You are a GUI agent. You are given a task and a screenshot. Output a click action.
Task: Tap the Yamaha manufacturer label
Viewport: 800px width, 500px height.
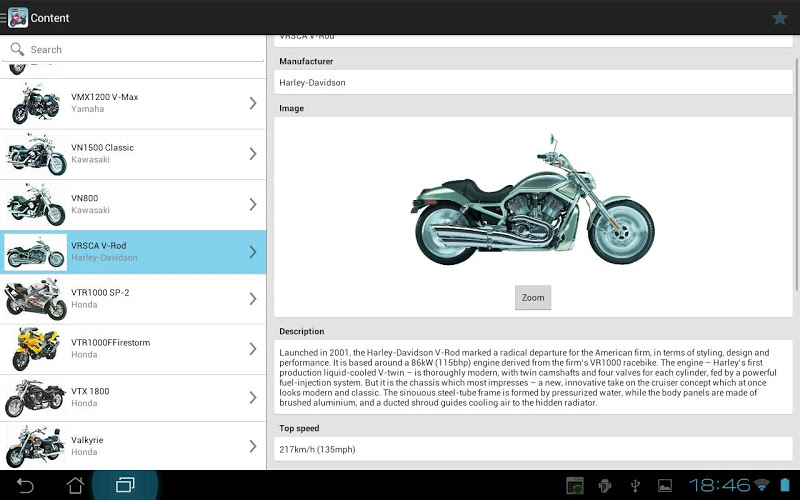tap(88, 109)
